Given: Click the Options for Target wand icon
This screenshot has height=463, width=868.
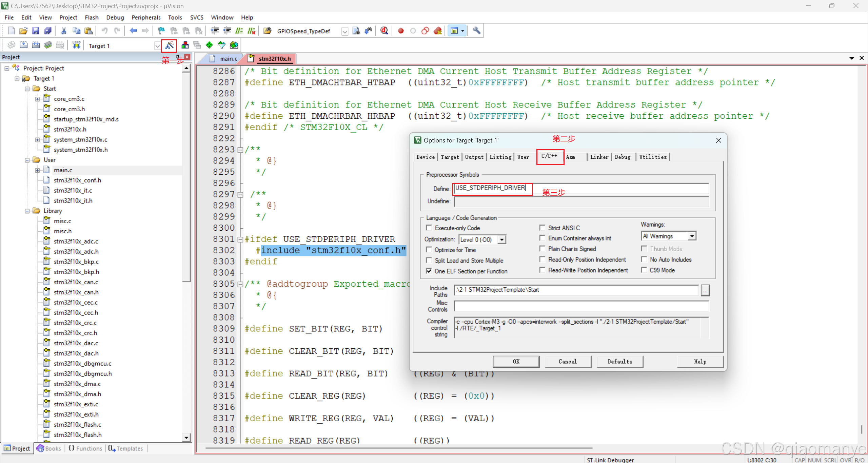Looking at the screenshot, I should tap(169, 45).
